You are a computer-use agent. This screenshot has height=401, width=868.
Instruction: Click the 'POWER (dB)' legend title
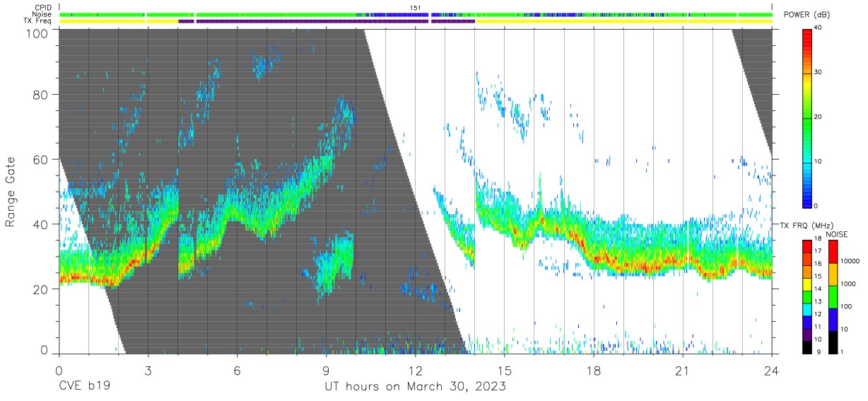809,16
